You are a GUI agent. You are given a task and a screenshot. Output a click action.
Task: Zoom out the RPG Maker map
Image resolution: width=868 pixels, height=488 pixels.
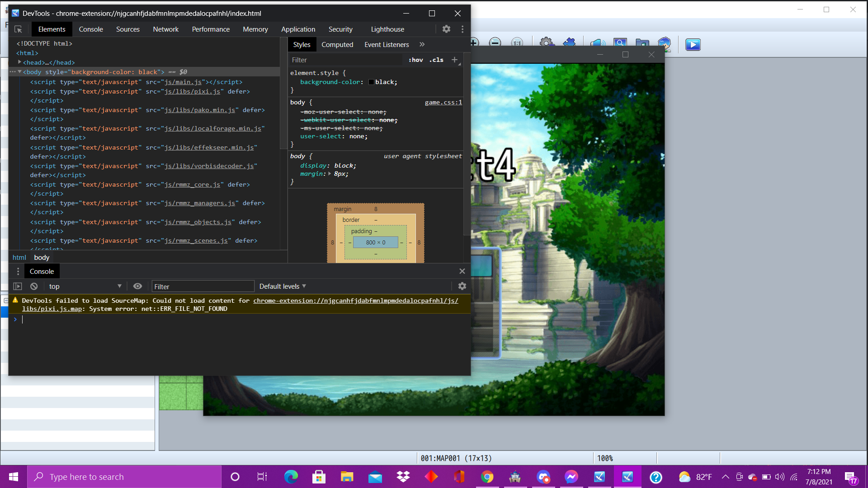click(495, 43)
